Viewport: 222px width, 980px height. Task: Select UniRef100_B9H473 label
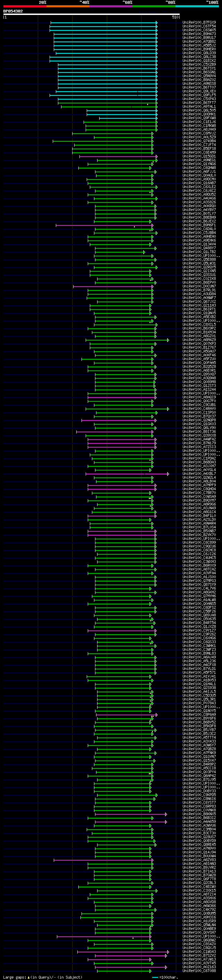199,34
